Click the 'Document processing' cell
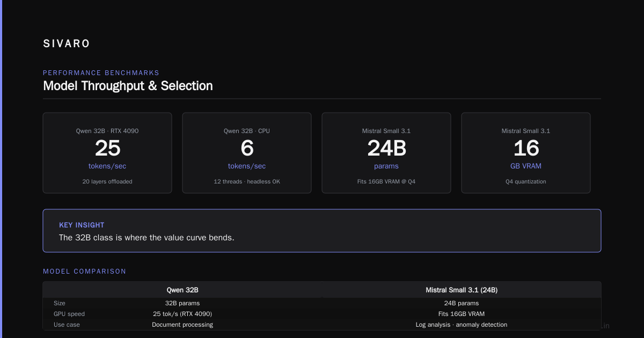Screen dimensions: 644x338 tap(182, 325)
